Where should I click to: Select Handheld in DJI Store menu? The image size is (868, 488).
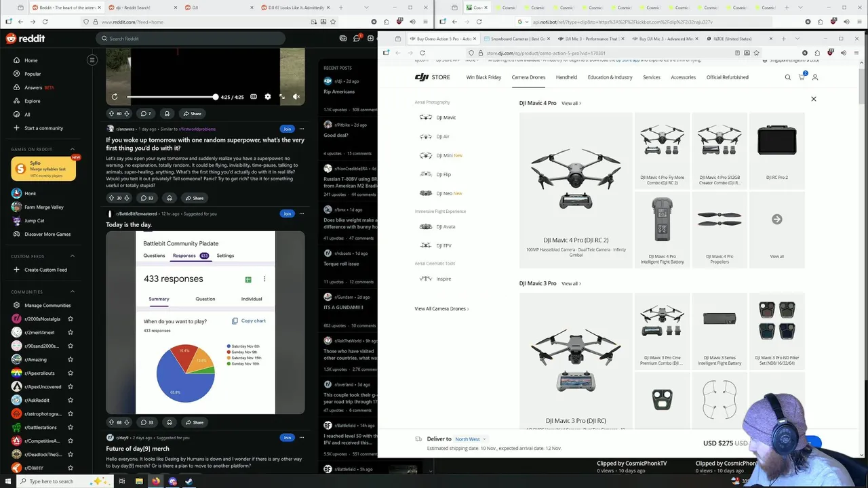(566, 77)
